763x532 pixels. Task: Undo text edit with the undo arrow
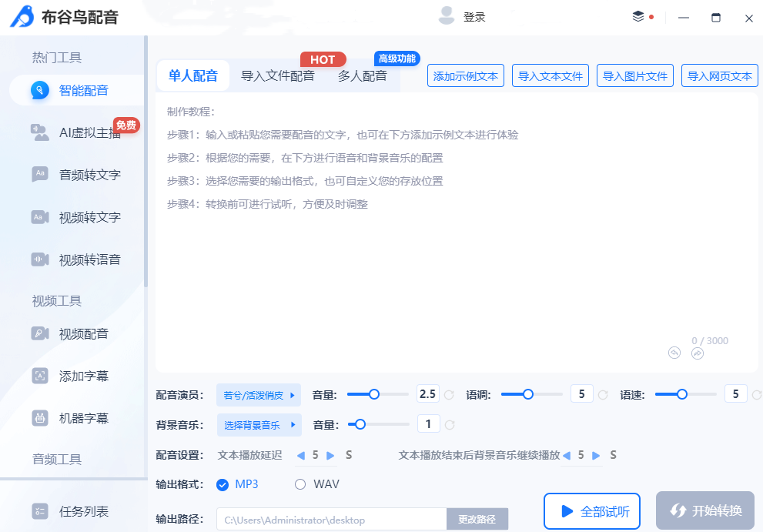pos(675,353)
